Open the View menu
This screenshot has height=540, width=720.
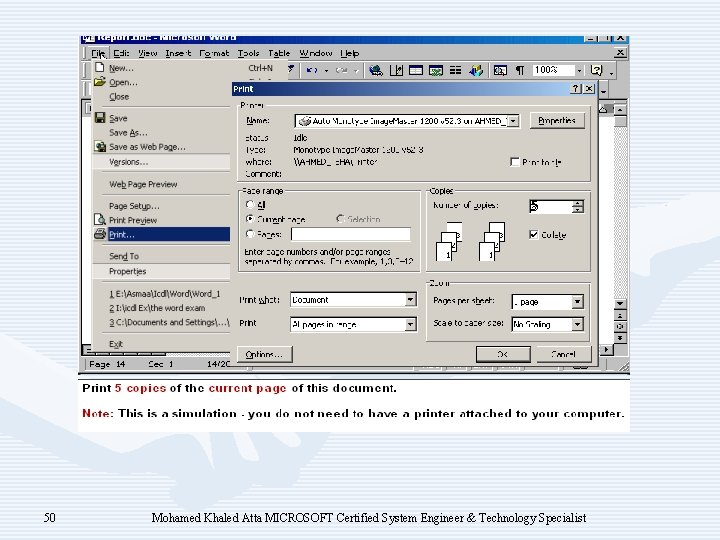[148, 53]
